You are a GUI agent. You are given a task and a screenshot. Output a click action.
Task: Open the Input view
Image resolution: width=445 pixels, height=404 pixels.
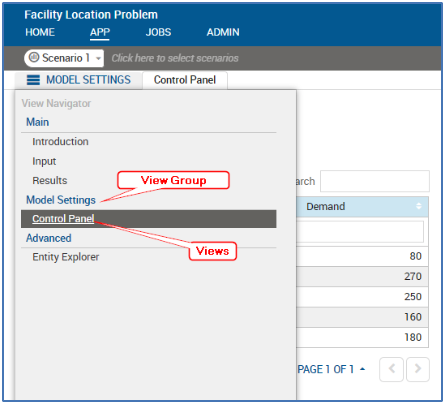pos(44,161)
